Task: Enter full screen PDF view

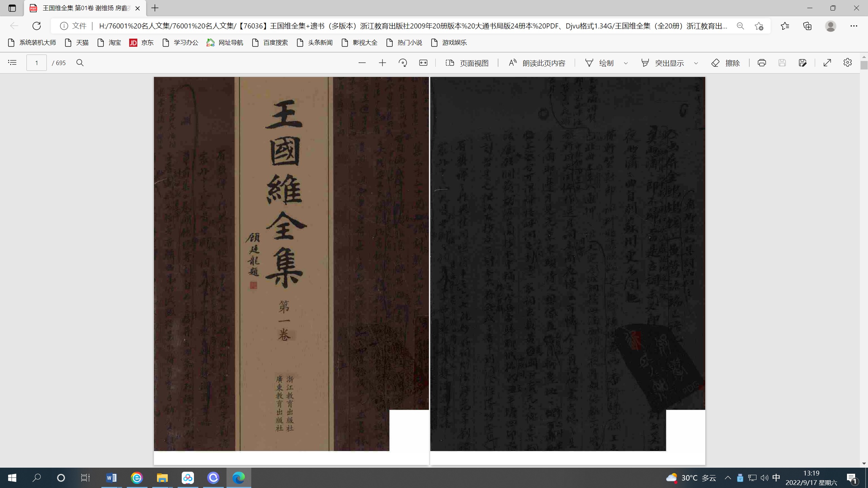Action: click(827, 63)
